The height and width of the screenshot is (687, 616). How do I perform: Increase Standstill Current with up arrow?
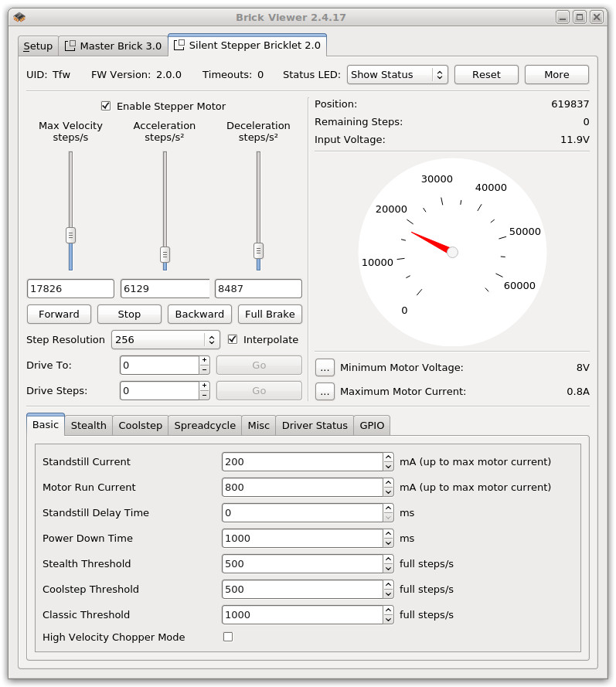(388, 457)
